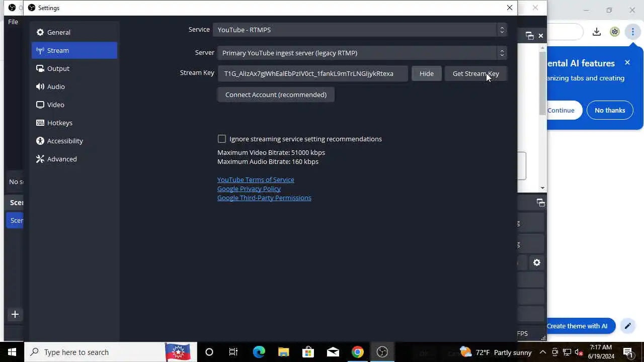Click the Hotkeys keyboard icon

pyautogui.click(x=40, y=123)
